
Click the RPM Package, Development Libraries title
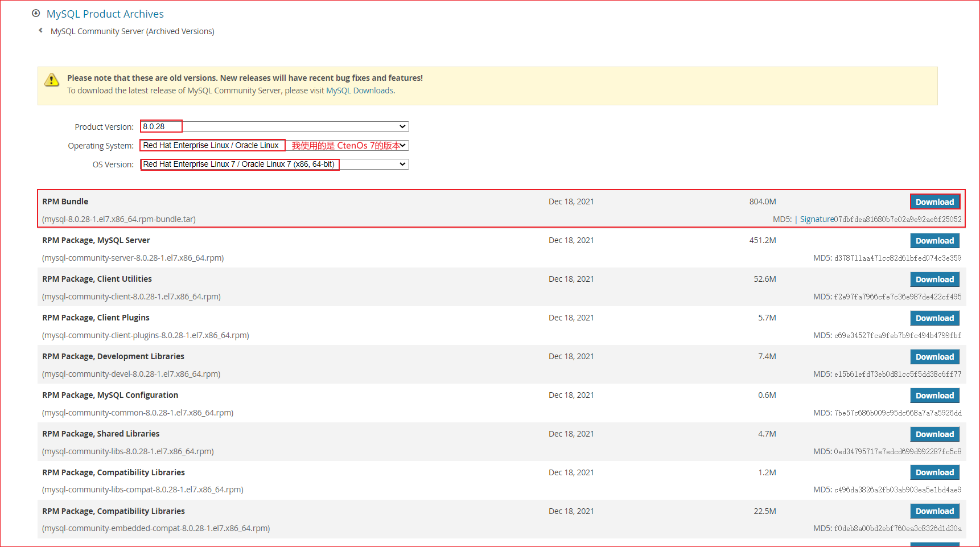coord(113,356)
